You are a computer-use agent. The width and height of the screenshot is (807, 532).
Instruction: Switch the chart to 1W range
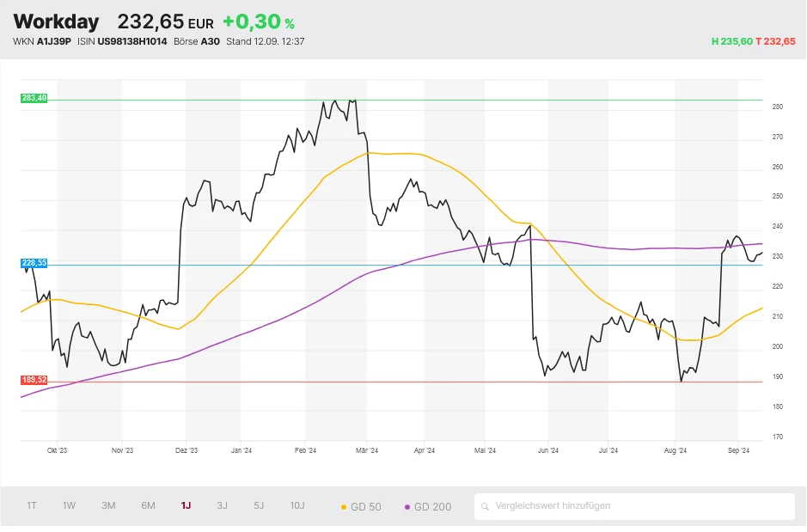coord(70,505)
